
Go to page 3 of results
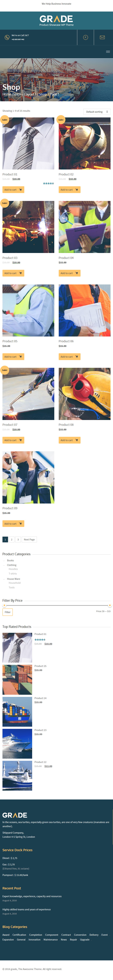(x=18, y=539)
